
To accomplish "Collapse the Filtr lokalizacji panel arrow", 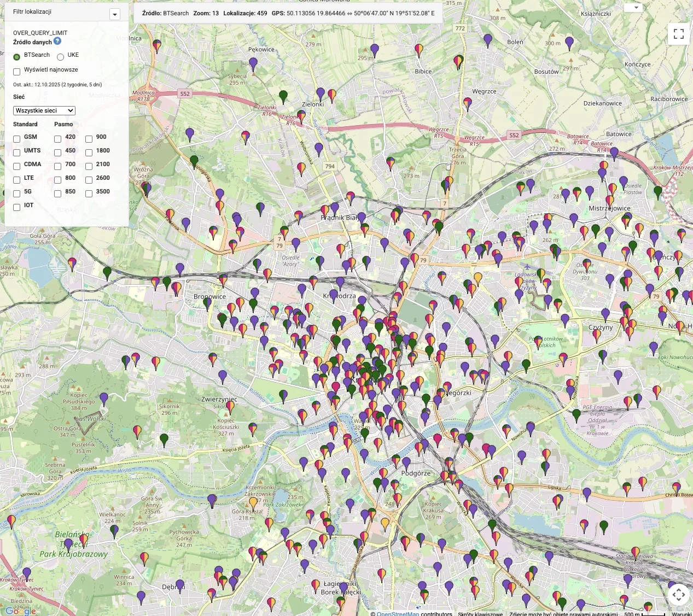I will tap(115, 14).
